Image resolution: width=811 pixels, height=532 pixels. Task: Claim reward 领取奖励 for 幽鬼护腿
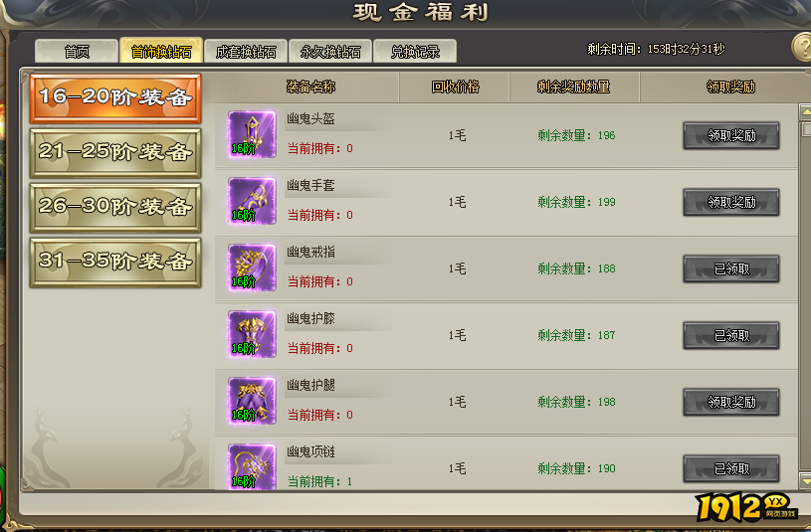point(731,402)
